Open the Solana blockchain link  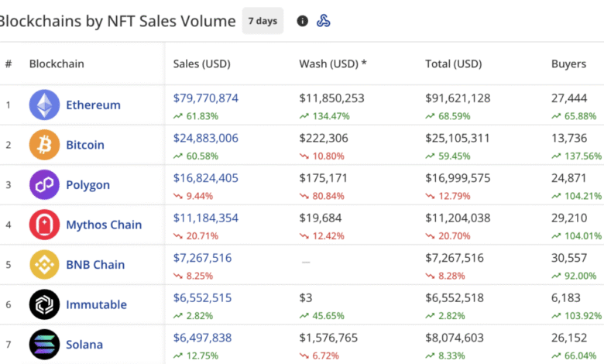click(84, 345)
